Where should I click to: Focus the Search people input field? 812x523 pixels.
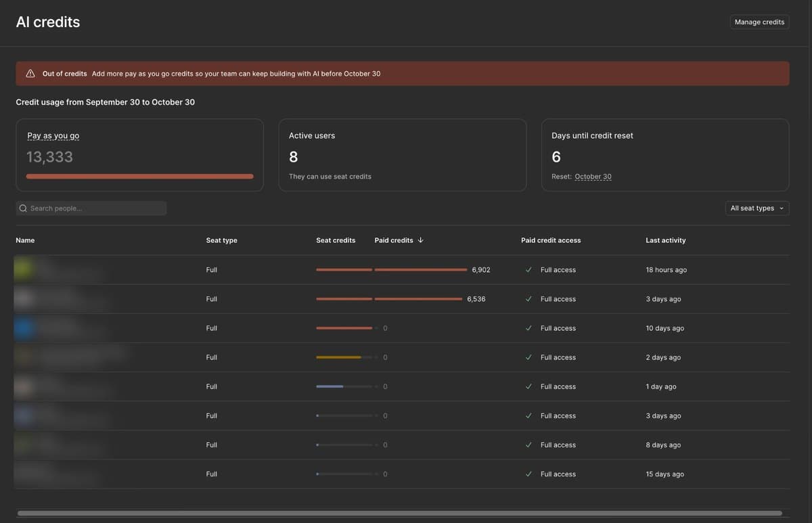point(91,208)
